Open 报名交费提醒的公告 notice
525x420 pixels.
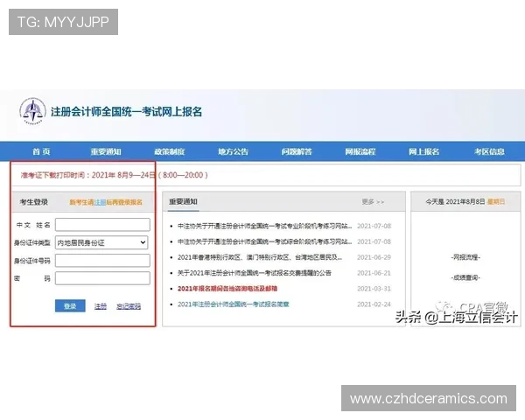pos(254,273)
